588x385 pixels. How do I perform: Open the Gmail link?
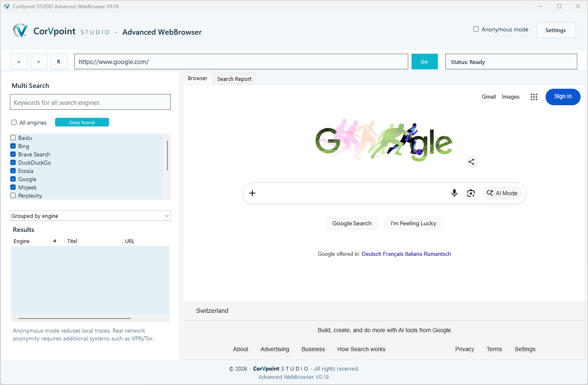pos(489,97)
